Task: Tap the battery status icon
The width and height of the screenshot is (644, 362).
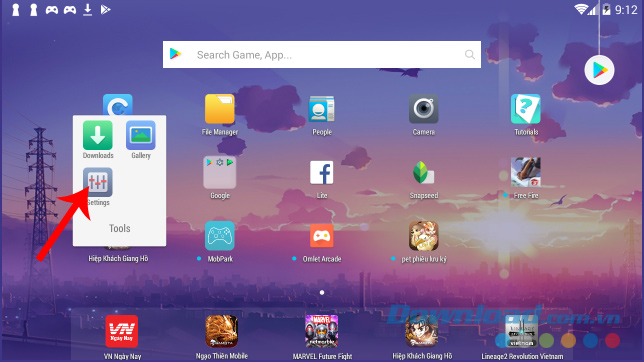Action: [x=606, y=9]
